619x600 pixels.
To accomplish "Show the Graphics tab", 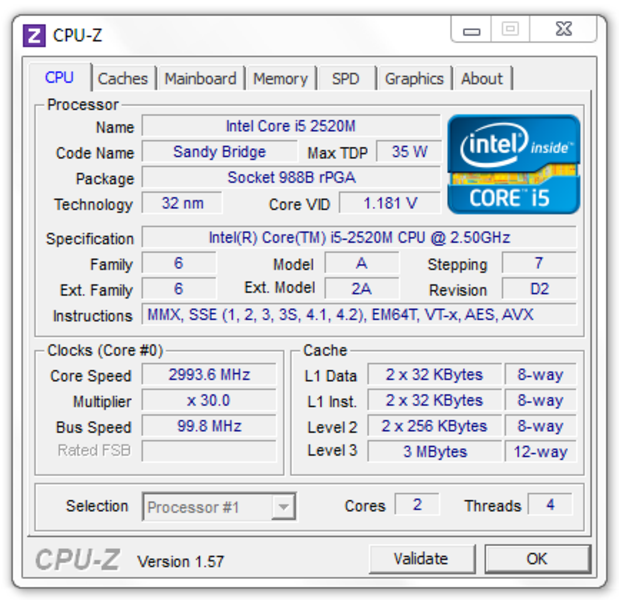I will pos(414,79).
